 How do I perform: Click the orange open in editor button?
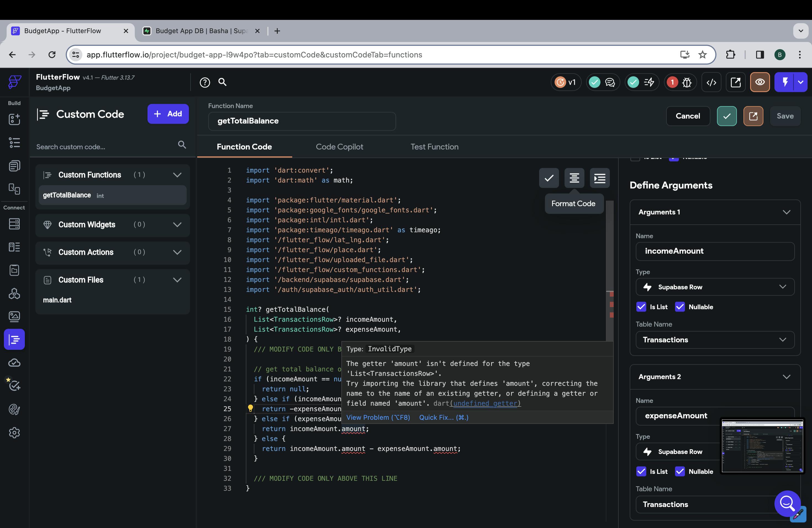(753, 116)
